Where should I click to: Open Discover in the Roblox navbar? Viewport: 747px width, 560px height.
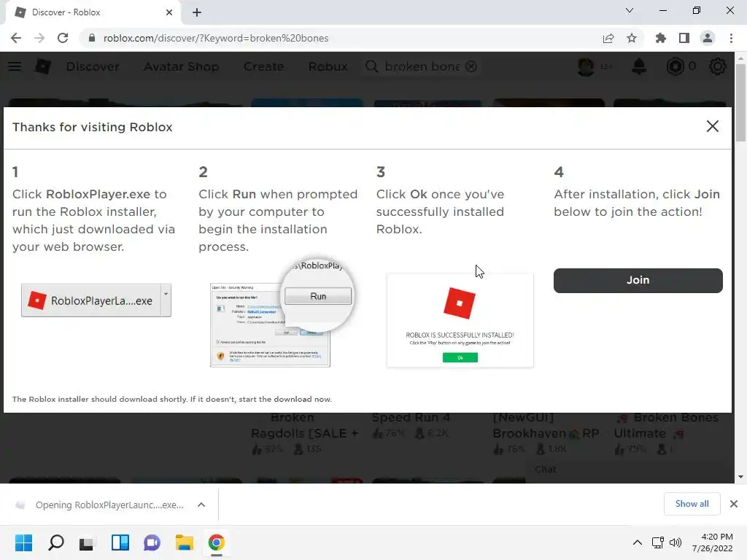pos(93,66)
